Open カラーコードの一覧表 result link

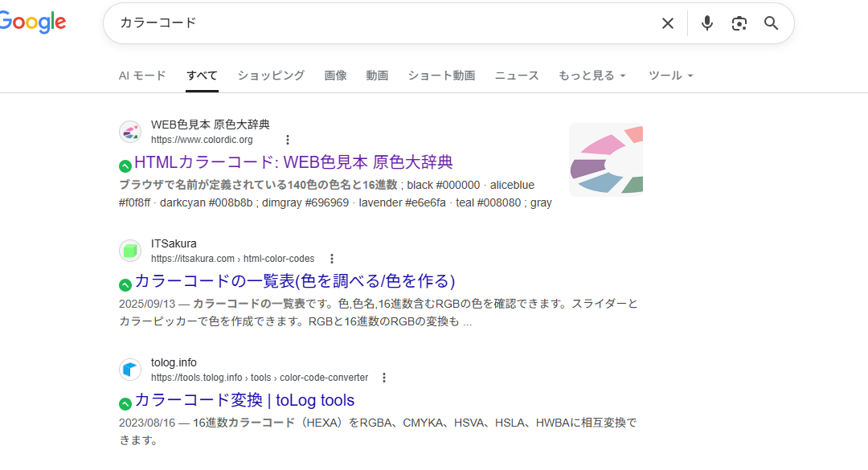(x=295, y=281)
